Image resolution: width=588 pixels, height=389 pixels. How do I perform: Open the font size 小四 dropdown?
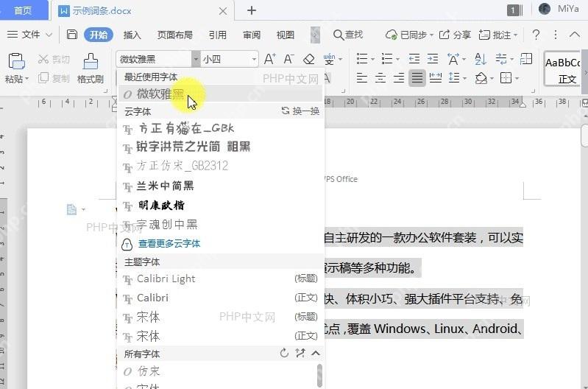[x=254, y=60]
